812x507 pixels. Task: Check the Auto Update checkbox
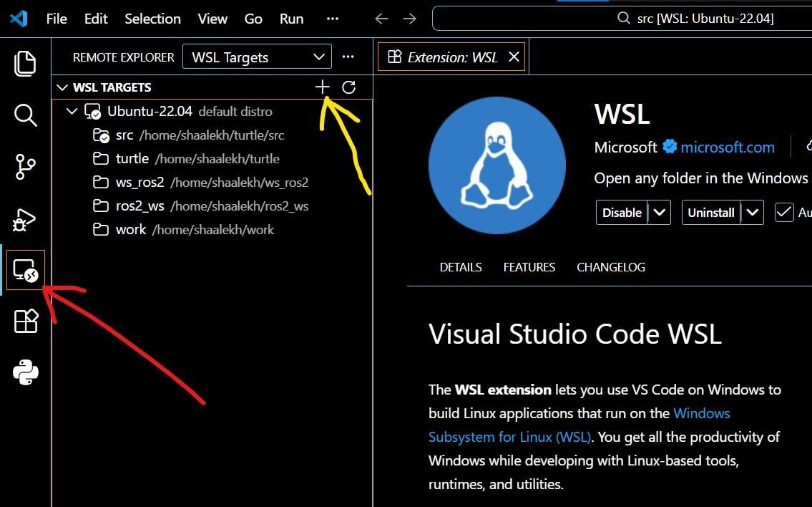coord(783,212)
